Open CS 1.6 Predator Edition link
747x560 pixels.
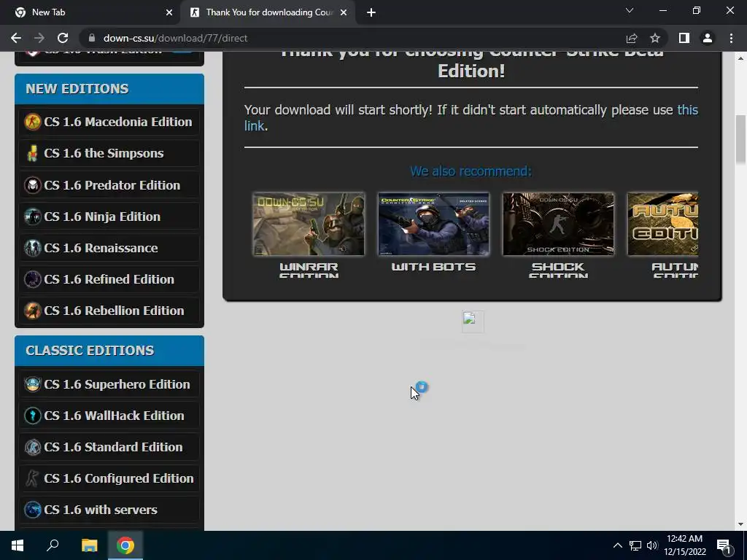(x=112, y=184)
